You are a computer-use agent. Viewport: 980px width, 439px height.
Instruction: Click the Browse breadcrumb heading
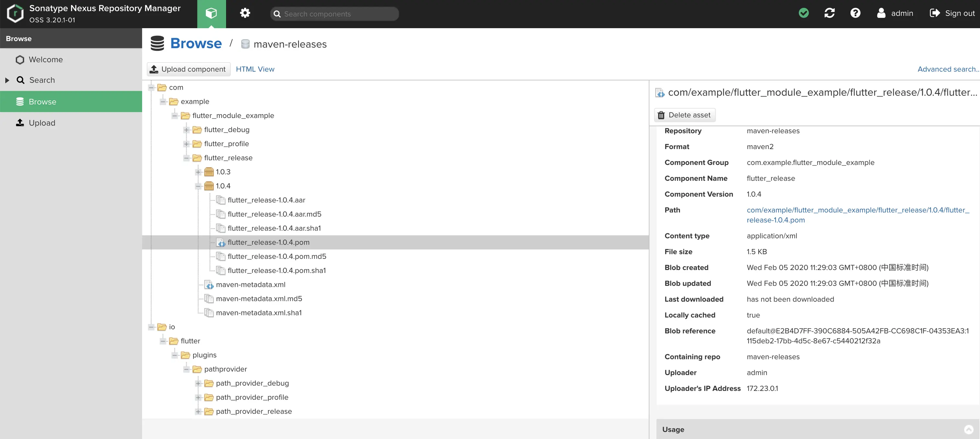(196, 44)
